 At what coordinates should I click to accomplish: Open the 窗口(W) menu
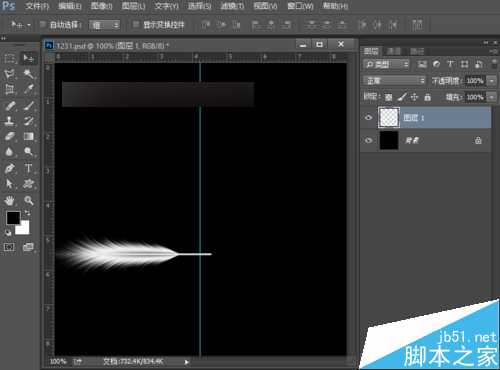pyautogui.click(x=300, y=6)
